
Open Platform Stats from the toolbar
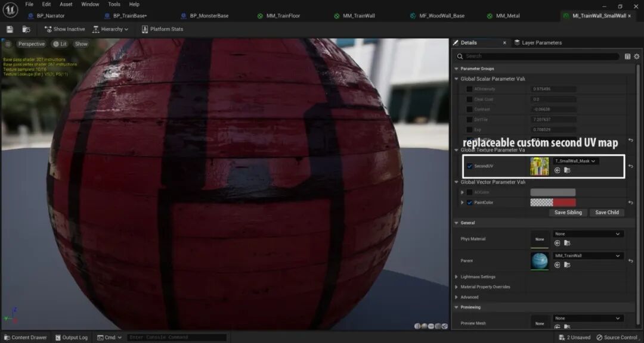162,29
